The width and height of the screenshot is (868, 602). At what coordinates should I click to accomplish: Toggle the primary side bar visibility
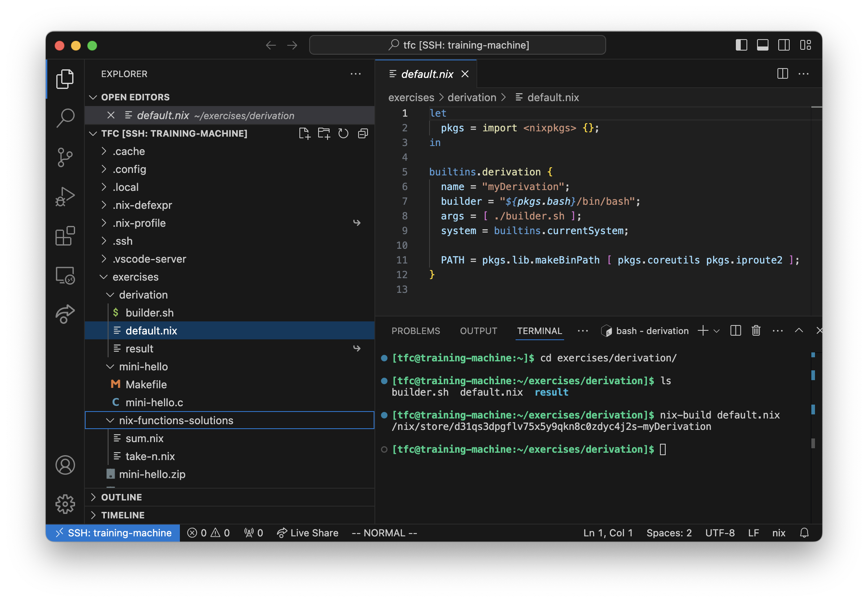coord(741,45)
